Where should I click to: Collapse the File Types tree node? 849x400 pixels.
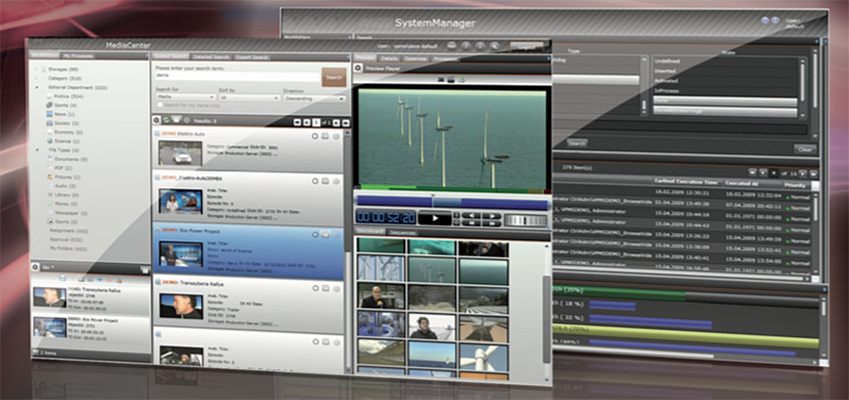36,150
